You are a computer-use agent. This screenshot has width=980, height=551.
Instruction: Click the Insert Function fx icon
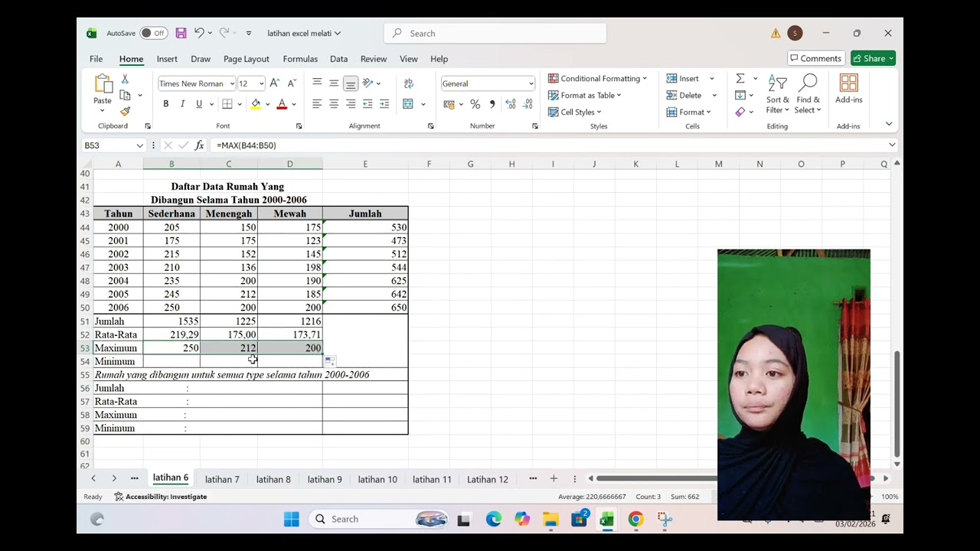[200, 145]
